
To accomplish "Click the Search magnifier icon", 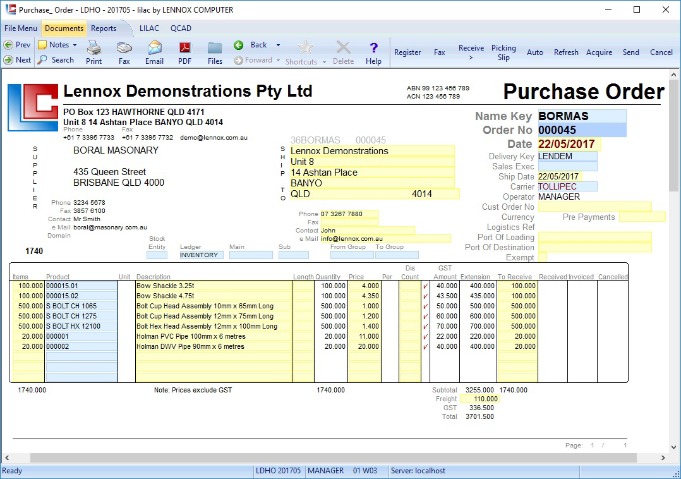I will pyautogui.click(x=42, y=60).
